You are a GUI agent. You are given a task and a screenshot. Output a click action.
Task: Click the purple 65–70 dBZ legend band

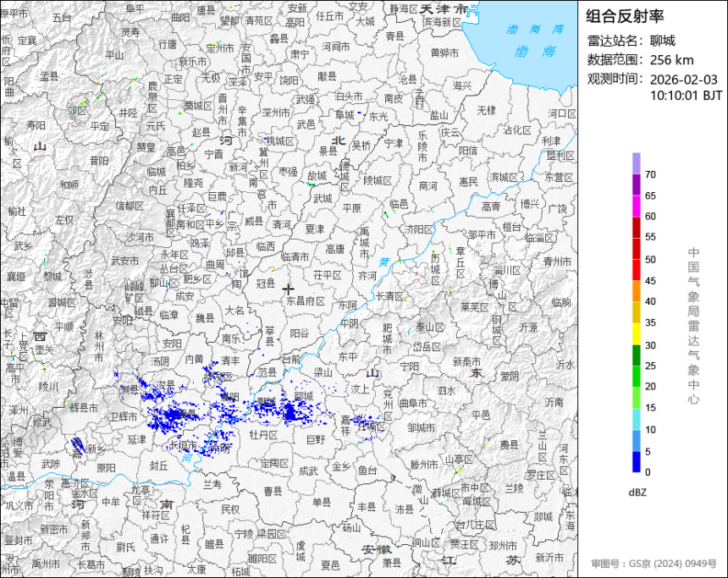tap(636, 184)
